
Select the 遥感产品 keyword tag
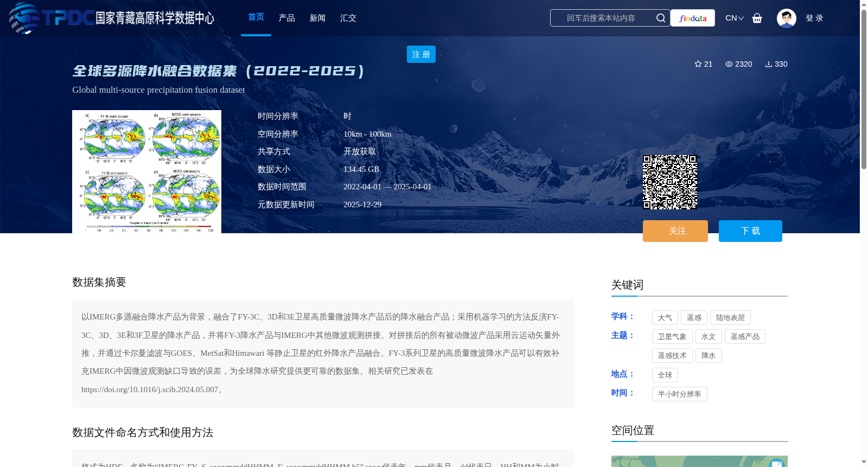tap(745, 337)
